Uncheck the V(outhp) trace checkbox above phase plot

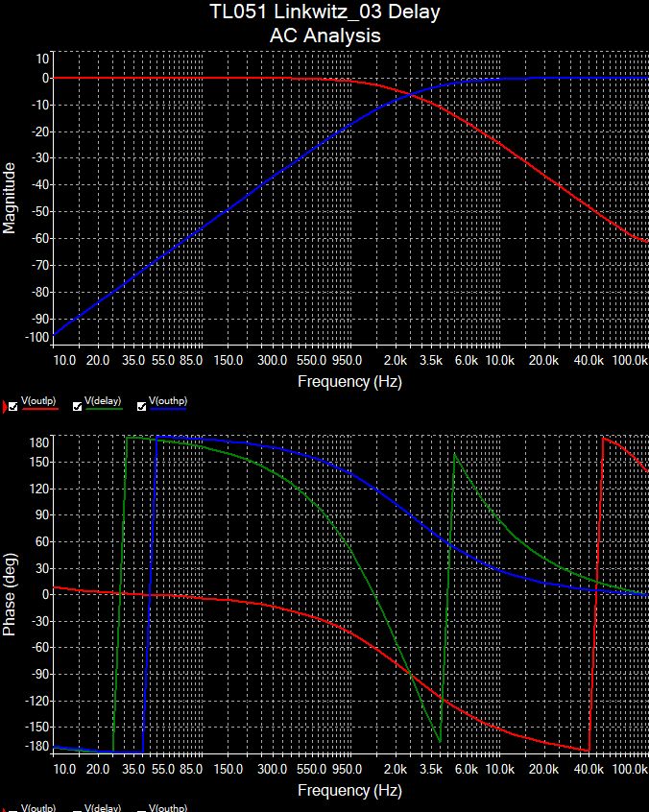click(141, 407)
